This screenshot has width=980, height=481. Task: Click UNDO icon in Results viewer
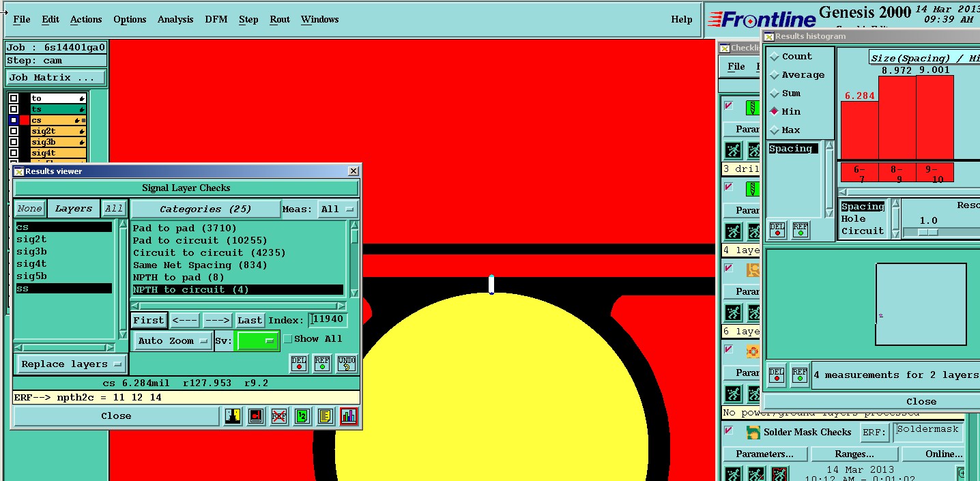coord(346,364)
